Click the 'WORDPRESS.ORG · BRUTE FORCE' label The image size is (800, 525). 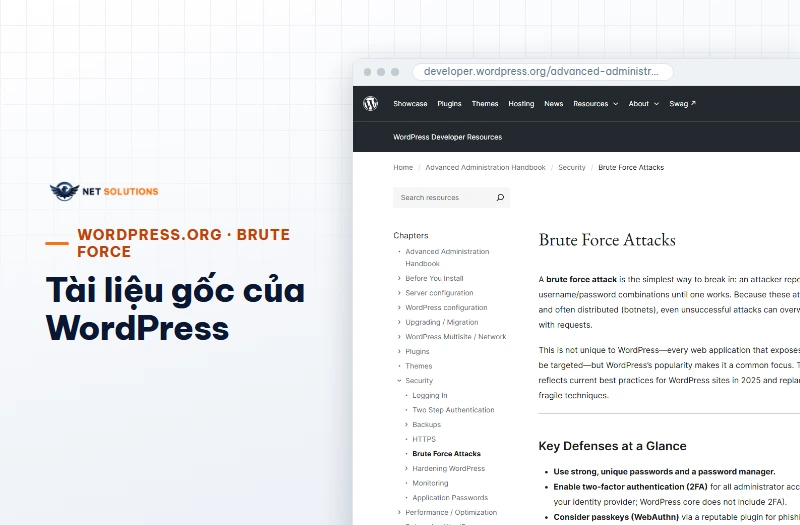click(x=184, y=243)
